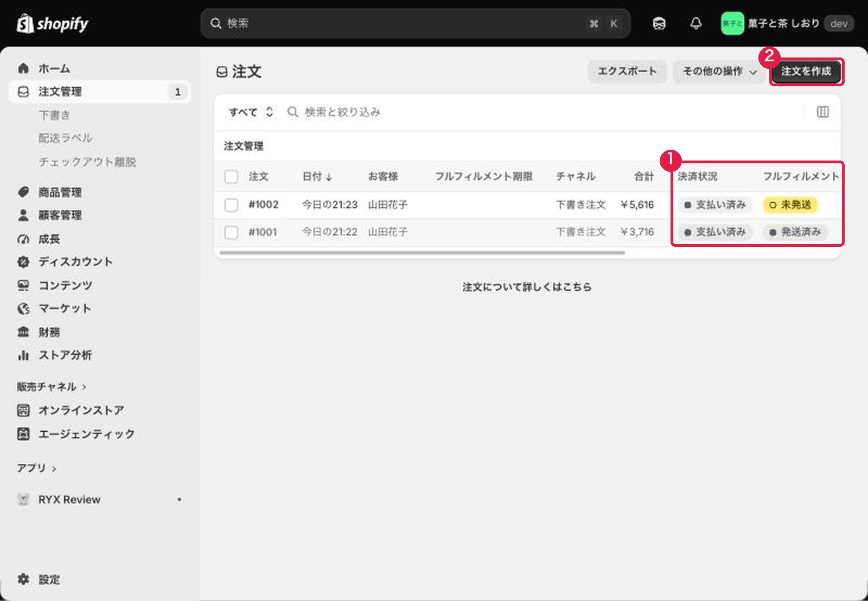Open the 注文について詳しくはこちら link
Screen dimensions: 868x601
527,287
